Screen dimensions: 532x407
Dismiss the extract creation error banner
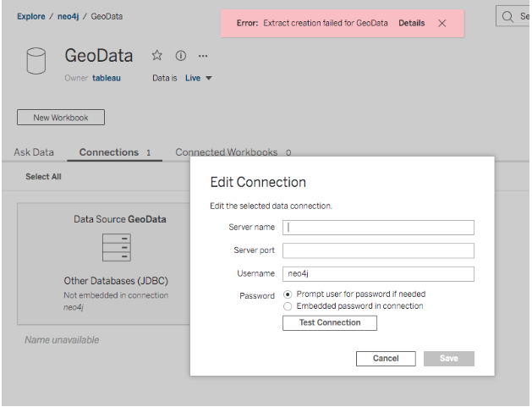pyautogui.click(x=442, y=23)
